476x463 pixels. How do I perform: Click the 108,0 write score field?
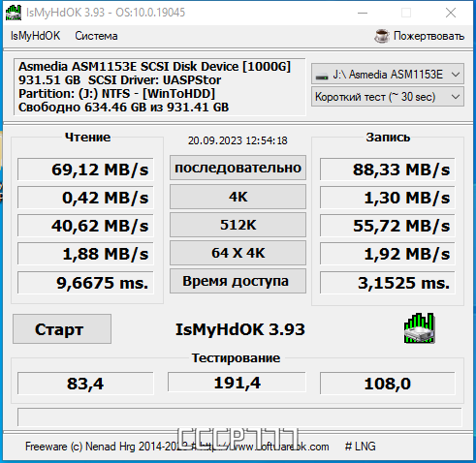388,384
